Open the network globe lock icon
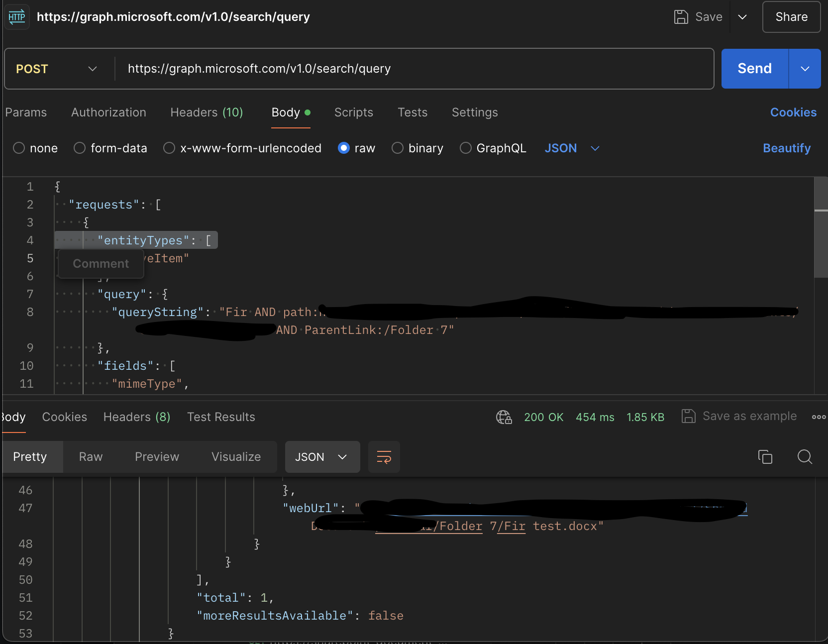Image resolution: width=828 pixels, height=644 pixels. coord(504,417)
